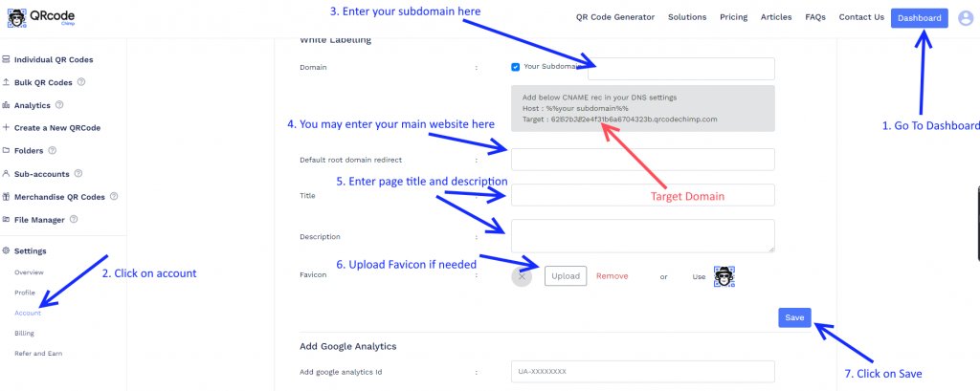Click help icon next to Merchandise QR Codes

[x=114, y=196]
